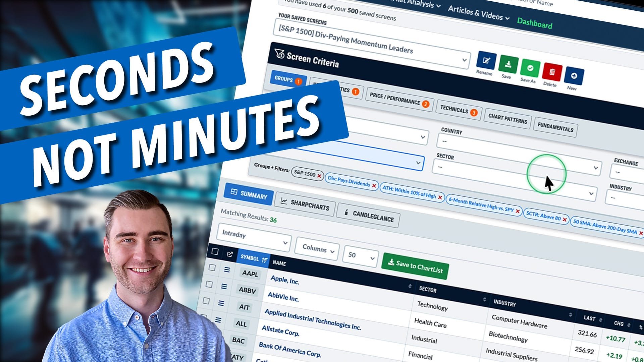Sort the Industry column arrows
Screen dimensions: 644x362
click(571, 315)
